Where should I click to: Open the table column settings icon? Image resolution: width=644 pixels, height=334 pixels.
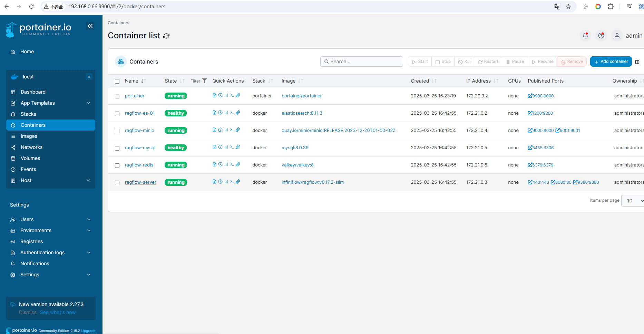(x=637, y=62)
